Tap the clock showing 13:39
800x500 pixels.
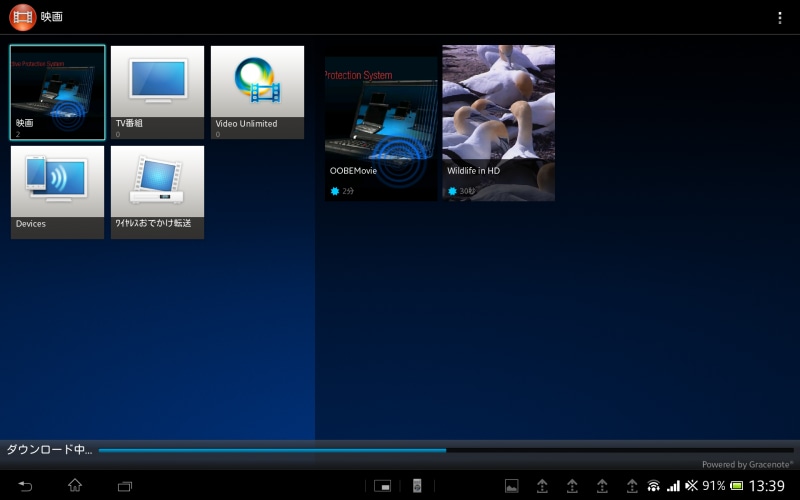[767, 486]
